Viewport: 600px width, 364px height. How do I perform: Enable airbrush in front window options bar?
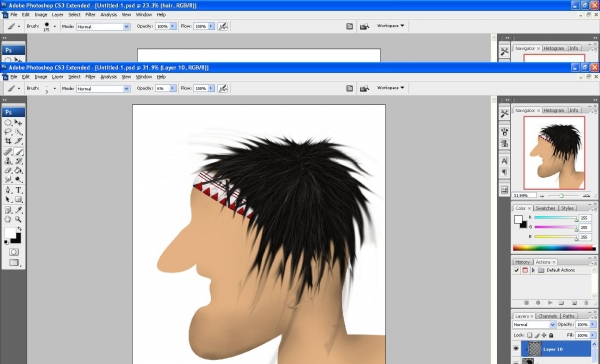click(x=223, y=88)
